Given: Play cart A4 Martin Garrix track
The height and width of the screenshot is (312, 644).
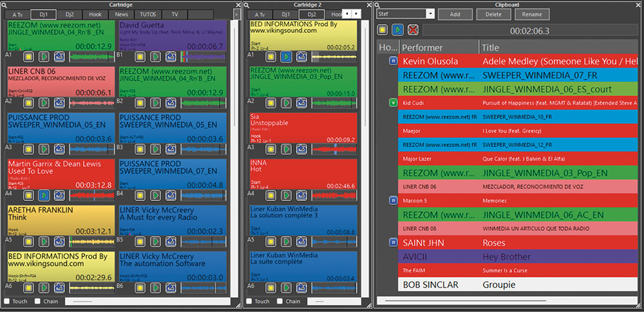Looking at the screenshot, I should tap(44, 195).
